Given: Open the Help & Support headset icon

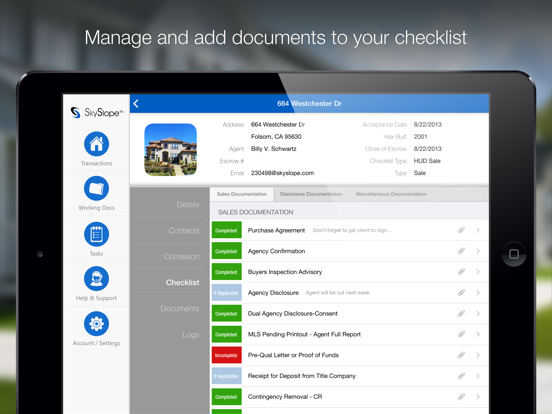Looking at the screenshot, I should point(96,278).
